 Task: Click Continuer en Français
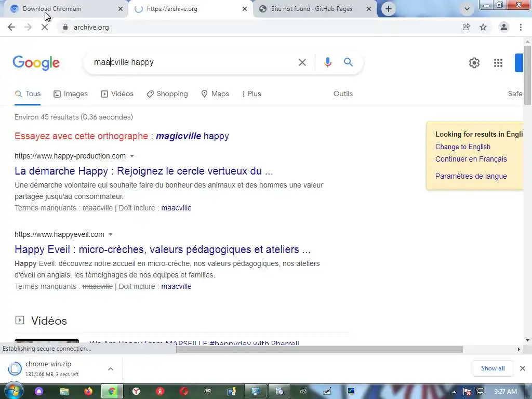[471, 159]
